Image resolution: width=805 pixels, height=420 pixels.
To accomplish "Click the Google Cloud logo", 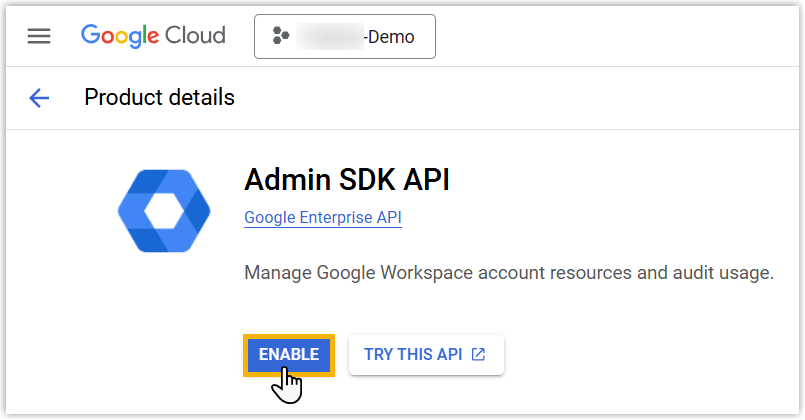I will point(153,36).
